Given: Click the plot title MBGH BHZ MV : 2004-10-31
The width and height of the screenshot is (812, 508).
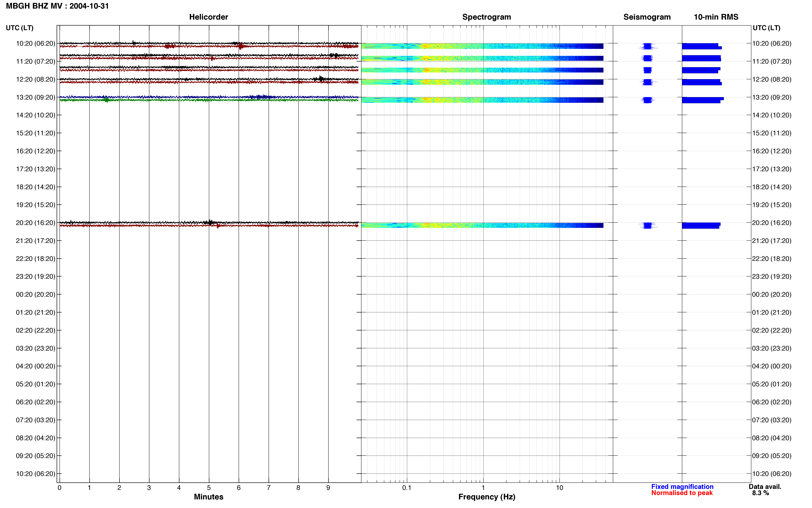Looking at the screenshot, I should (57, 6).
